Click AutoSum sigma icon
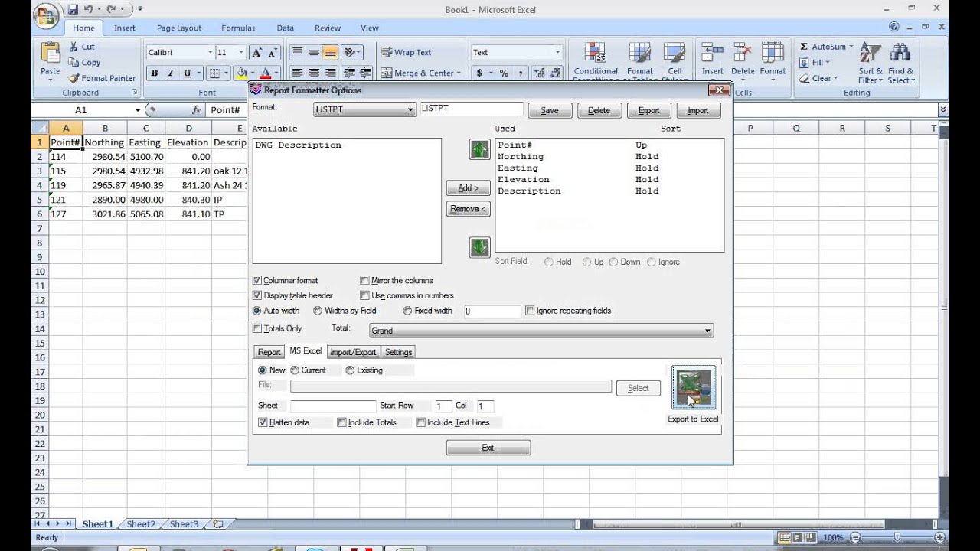This screenshot has width=980, height=551. (804, 47)
